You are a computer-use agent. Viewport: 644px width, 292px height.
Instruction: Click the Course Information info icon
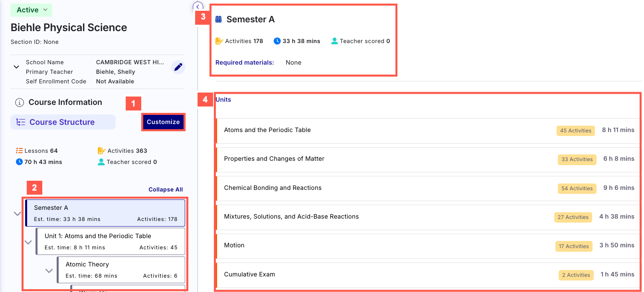pyautogui.click(x=19, y=103)
